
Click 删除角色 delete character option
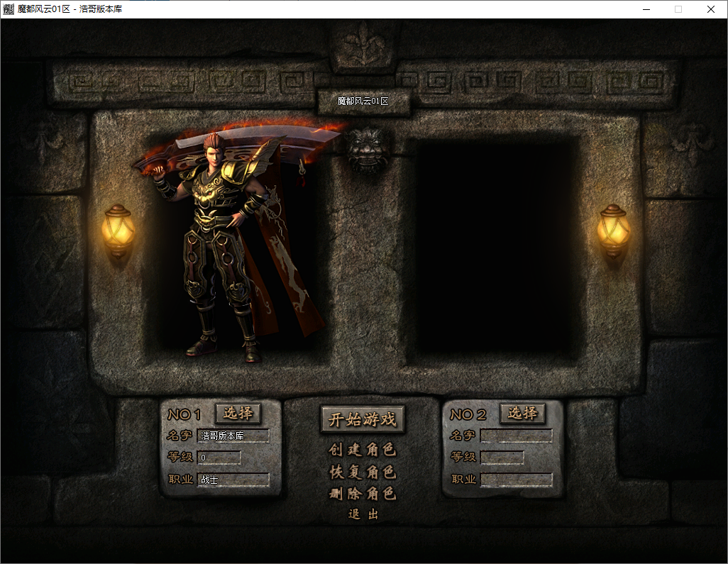[x=363, y=494]
